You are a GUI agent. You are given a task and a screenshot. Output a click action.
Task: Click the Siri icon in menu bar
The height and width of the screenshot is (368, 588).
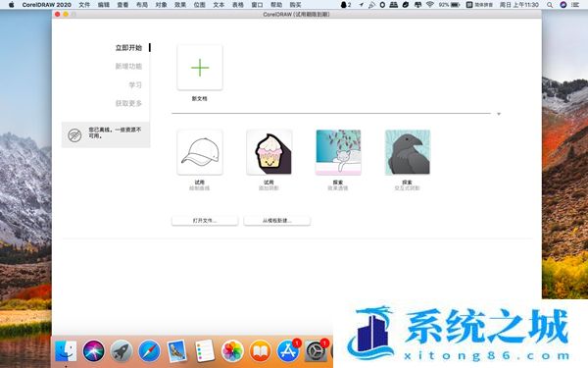click(563, 5)
